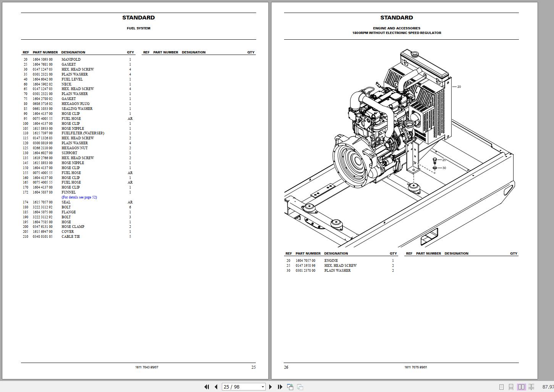Select the FUELFILTER (WATERSEP.) row
This screenshot has width=554, height=392.
coord(78,133)
